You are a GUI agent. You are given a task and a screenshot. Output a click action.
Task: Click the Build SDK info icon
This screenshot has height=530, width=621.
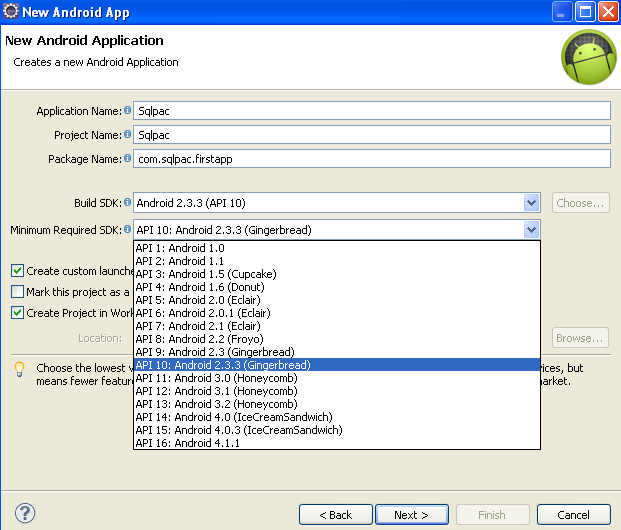127,202
